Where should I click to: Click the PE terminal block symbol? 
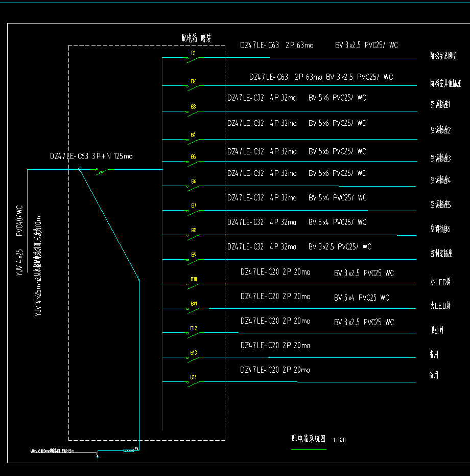click(x=129, y=450)
